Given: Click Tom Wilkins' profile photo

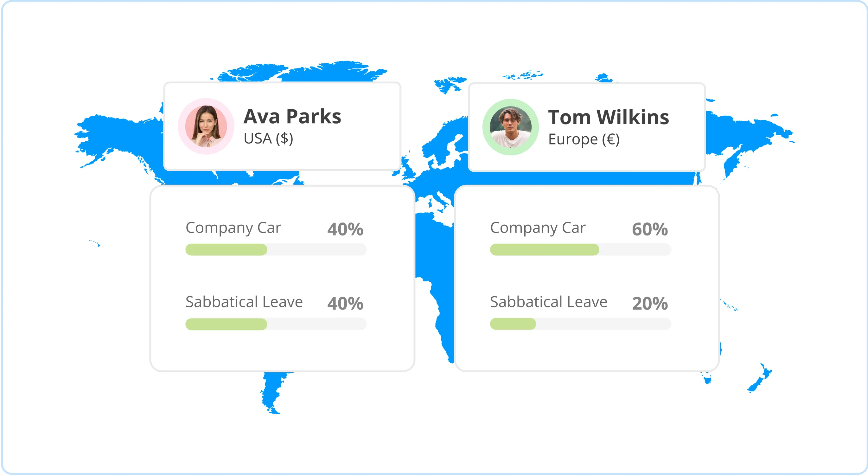Looking at the screenshot, I should pos(510,127).
